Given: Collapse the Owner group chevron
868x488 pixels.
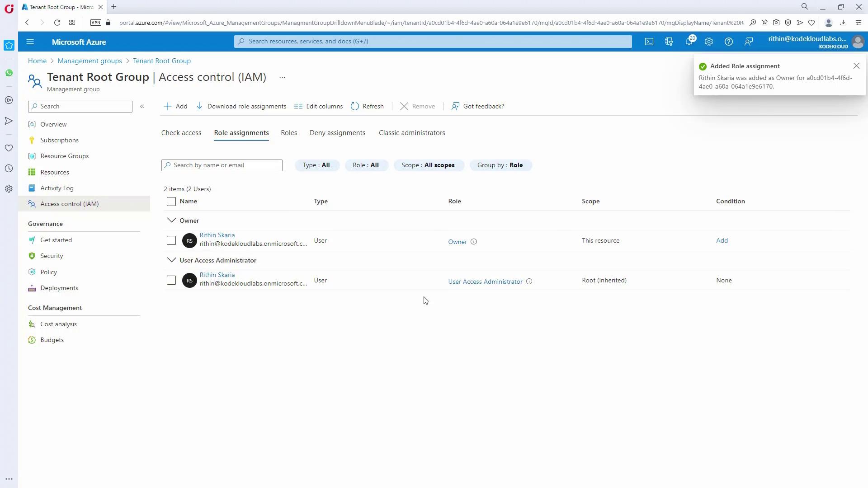Looking at the screenshot, I should click(x=171, y=221).
